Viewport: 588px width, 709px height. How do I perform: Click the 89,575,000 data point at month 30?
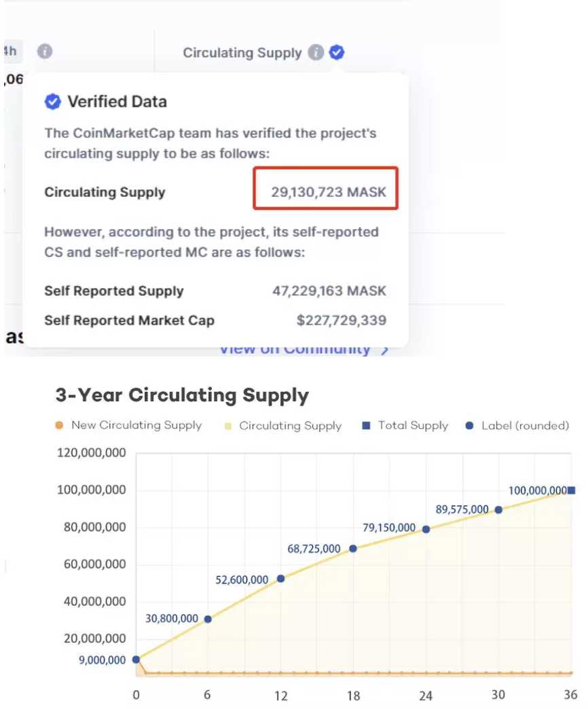[x=498, y=510]
